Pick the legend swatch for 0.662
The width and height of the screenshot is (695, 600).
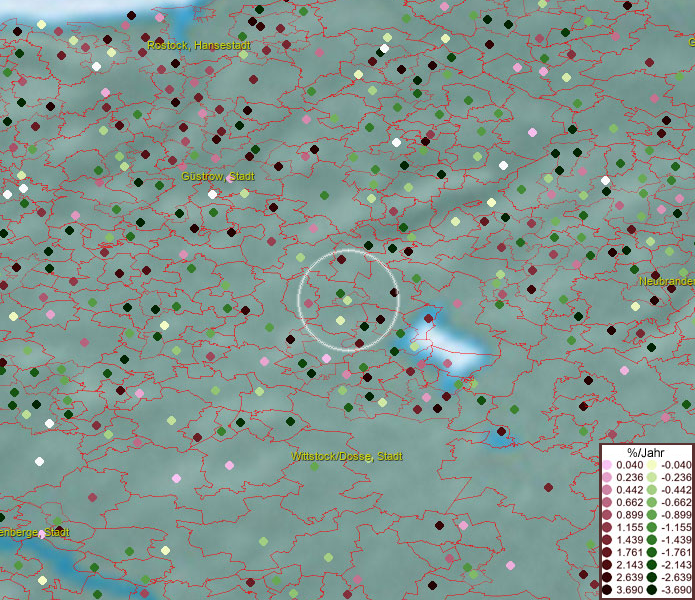click(x=607, y=503)
